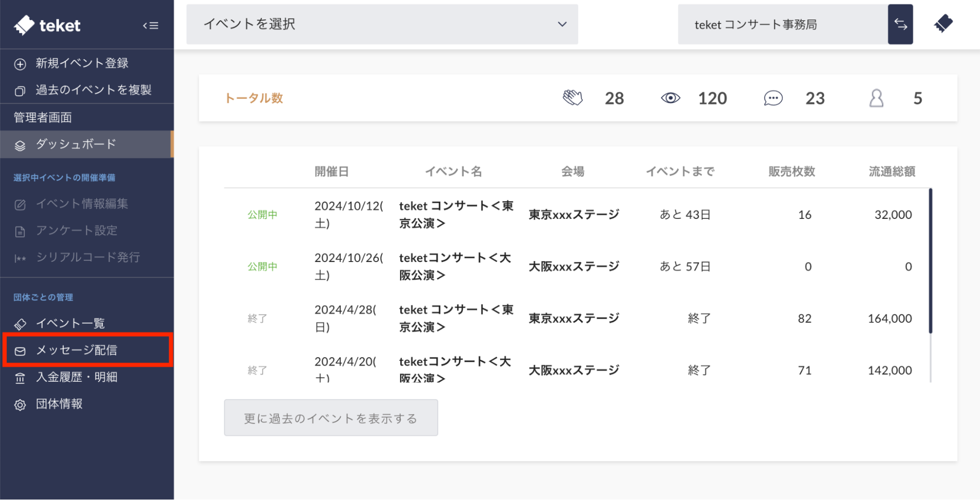
Task: Open 過去のイベントを複製 menu item
Action: tap(87, 90)
